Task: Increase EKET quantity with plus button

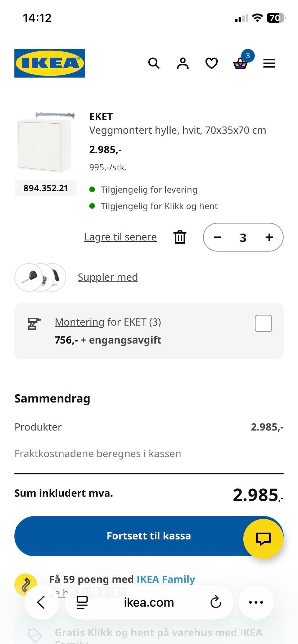Action: coord(269,237)
